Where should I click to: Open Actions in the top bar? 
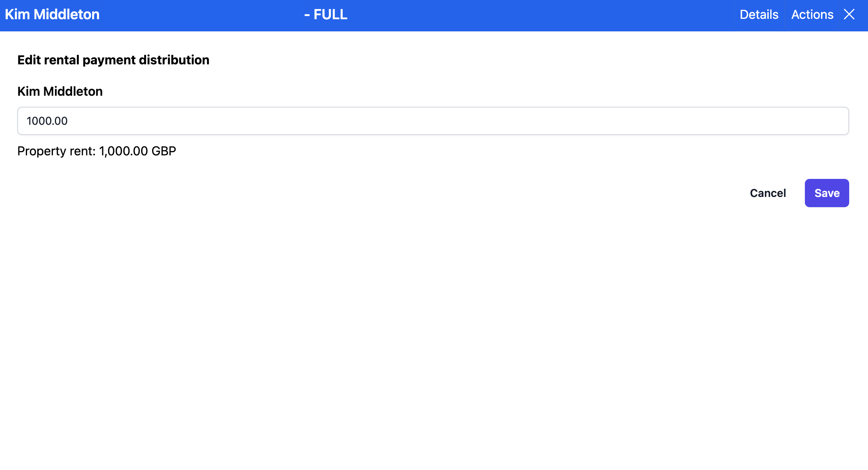(812, 14)
